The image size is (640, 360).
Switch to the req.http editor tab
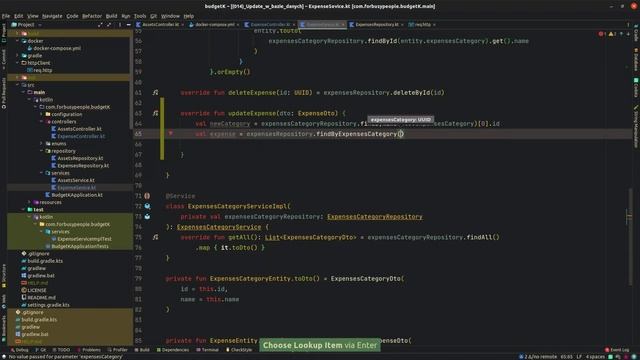coord(422,24)
